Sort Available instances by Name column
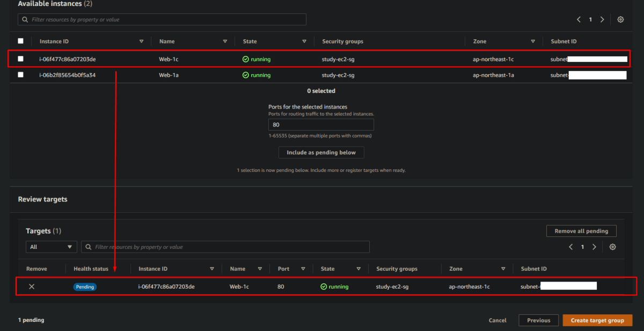The image size is (644, 331). [225, 41]
